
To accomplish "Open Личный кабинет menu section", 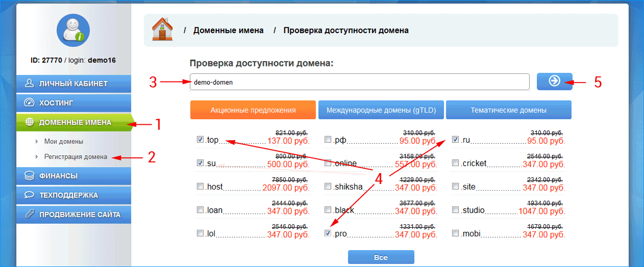I will 73,83.
